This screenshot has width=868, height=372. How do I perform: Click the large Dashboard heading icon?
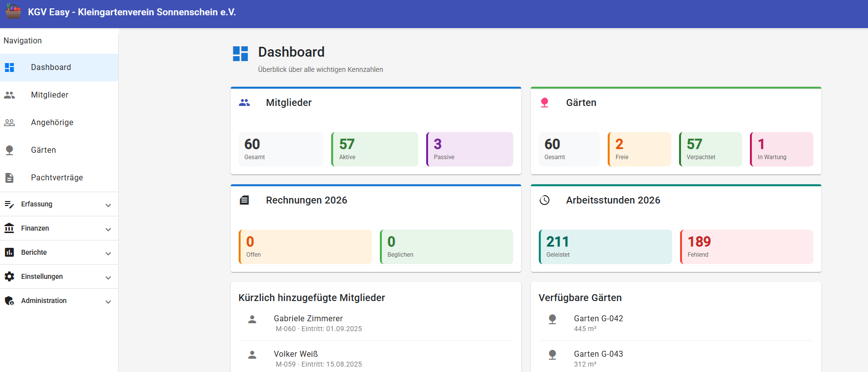(x=241, y=54)
